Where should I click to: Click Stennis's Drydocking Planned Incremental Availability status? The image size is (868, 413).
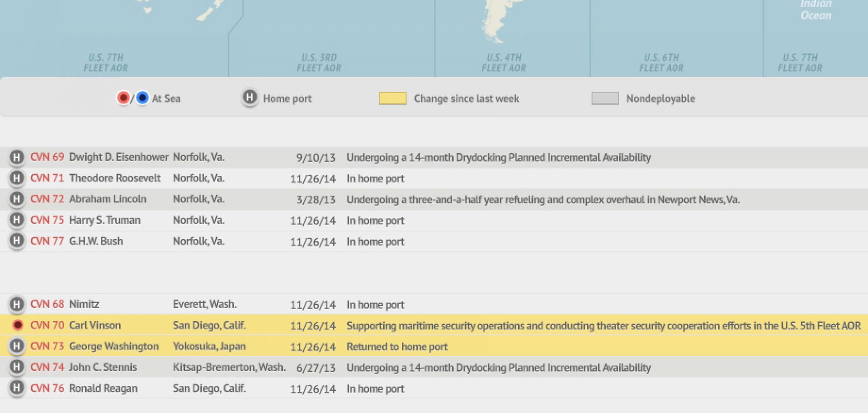point(499,368)
